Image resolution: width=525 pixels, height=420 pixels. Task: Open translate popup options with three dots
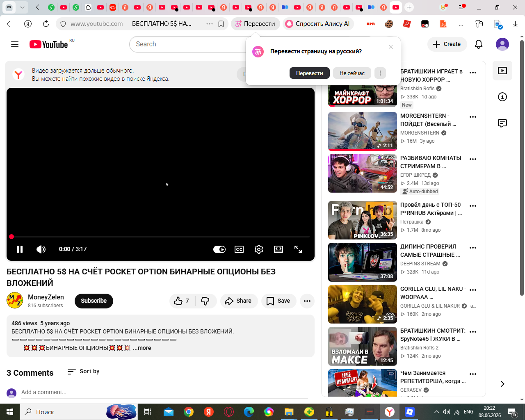[380, 73]
